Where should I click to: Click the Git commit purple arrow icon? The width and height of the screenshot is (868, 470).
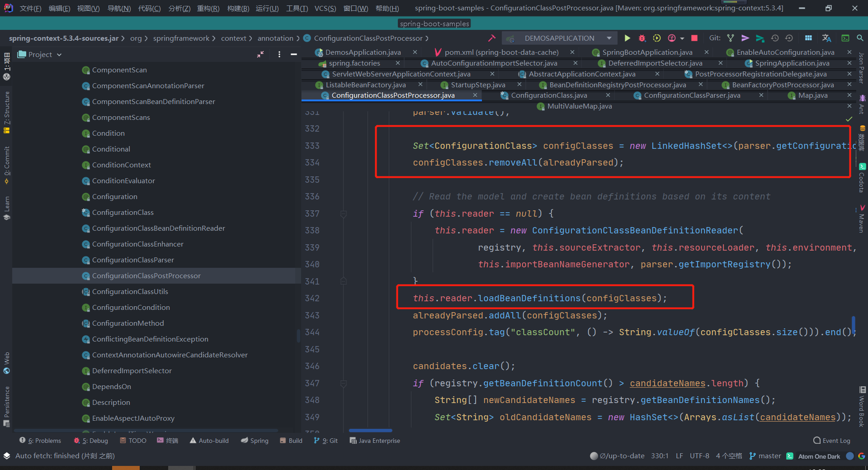[745, 38]
